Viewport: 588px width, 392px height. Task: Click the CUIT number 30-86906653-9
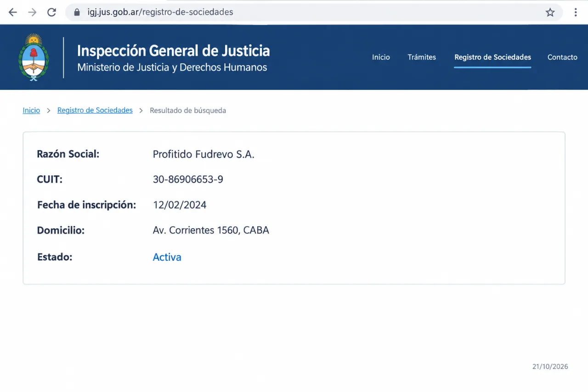click(188, 179)
